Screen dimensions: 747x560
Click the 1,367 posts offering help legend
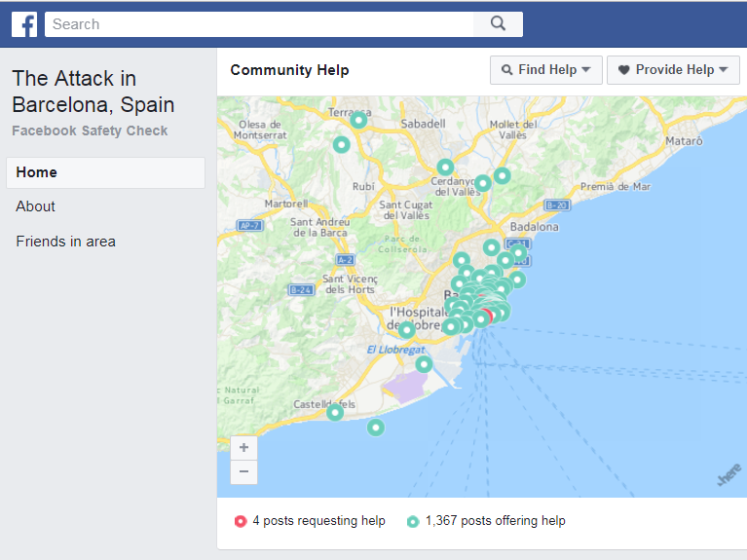pyautogui.click(x=486, y=521)
